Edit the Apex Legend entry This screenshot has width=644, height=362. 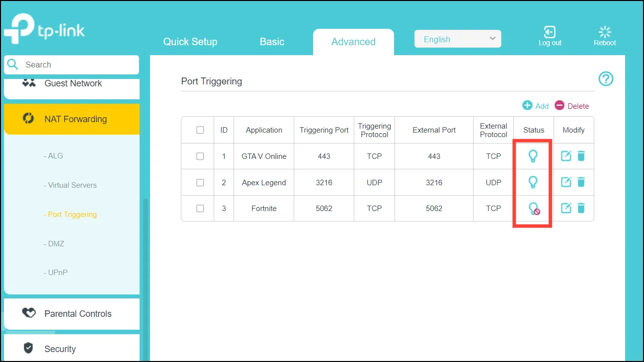[566, 182]
